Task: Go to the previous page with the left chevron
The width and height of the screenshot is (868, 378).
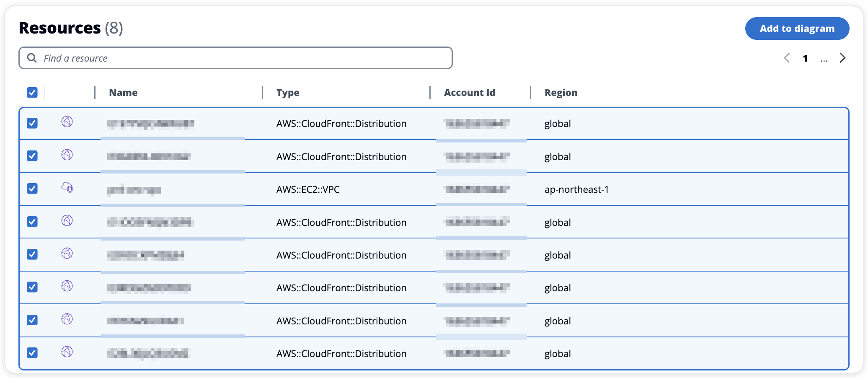Action: tap(787, 58)
